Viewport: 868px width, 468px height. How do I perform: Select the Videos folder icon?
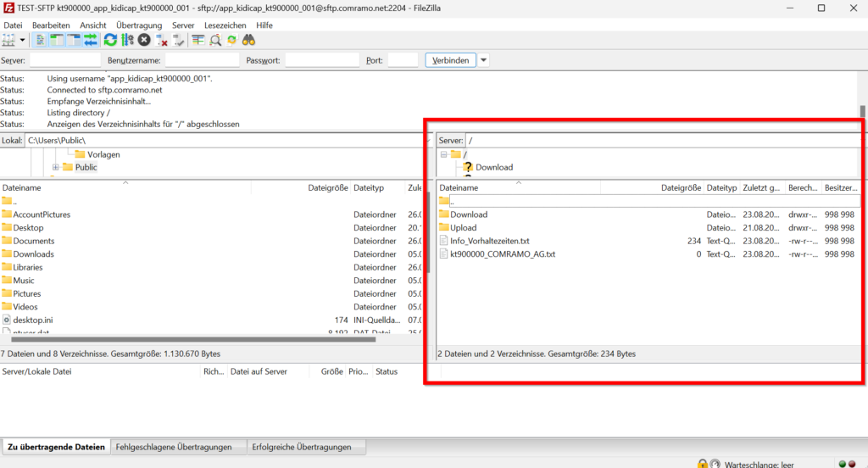(7, 306)
